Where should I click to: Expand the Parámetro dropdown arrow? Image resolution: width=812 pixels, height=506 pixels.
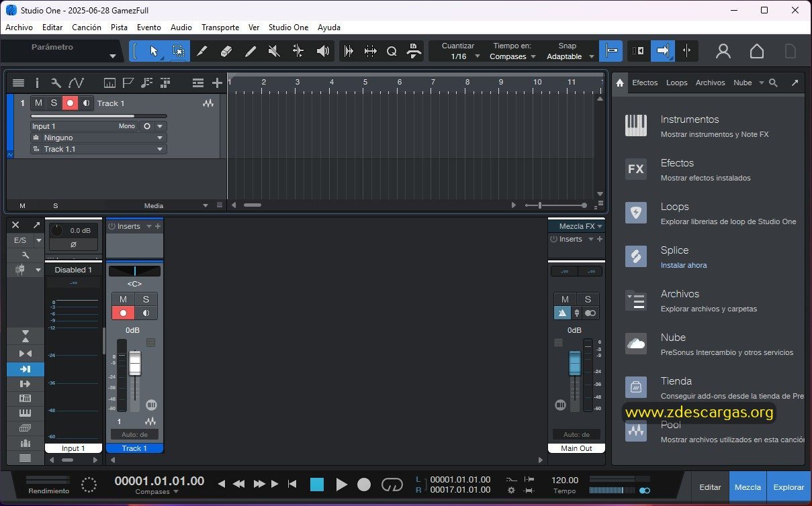(112, 56)
